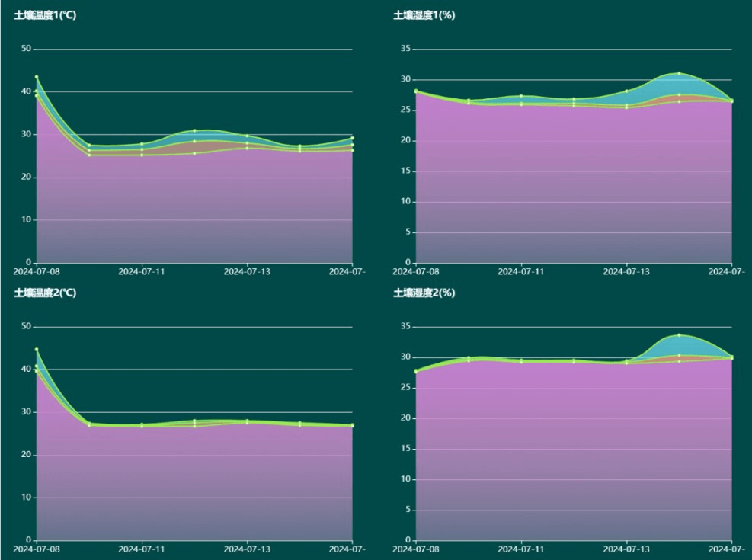The width and height of the screenshot is (752, 560).
Task: Click lowest 2024-07-12 data point in 土壤温度1 chart
Action: pos(194,153)
